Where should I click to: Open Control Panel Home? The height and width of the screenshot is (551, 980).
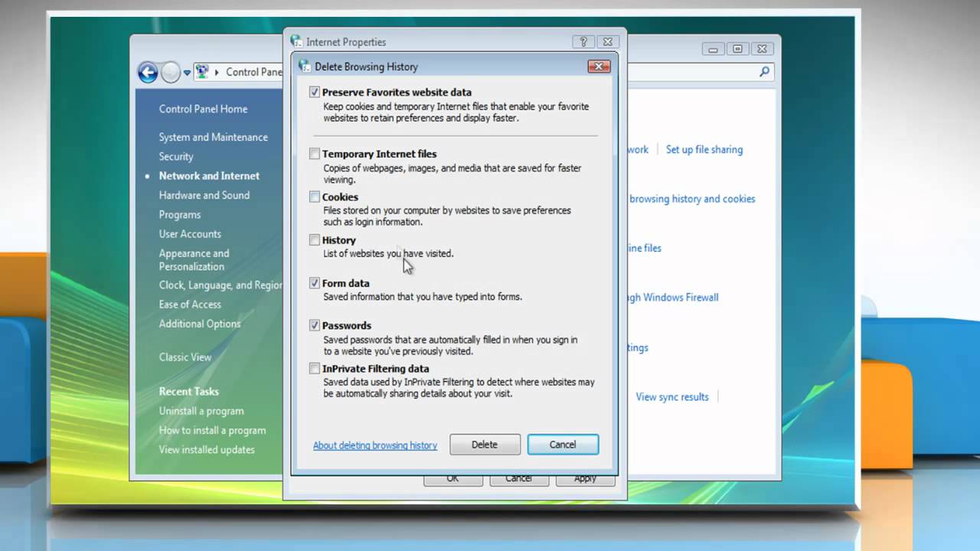point(203,109)
